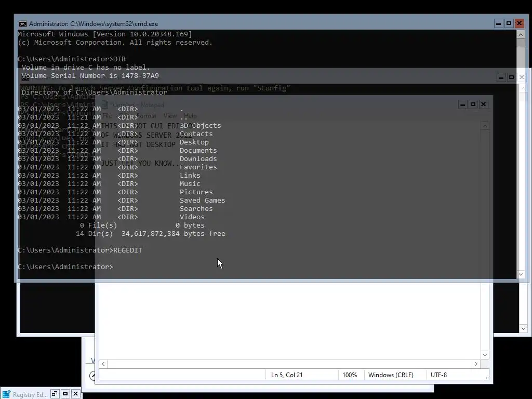Click the 'Videos' directory entry
The height and width of the screenshot is (399, 532).
[192, 217]
